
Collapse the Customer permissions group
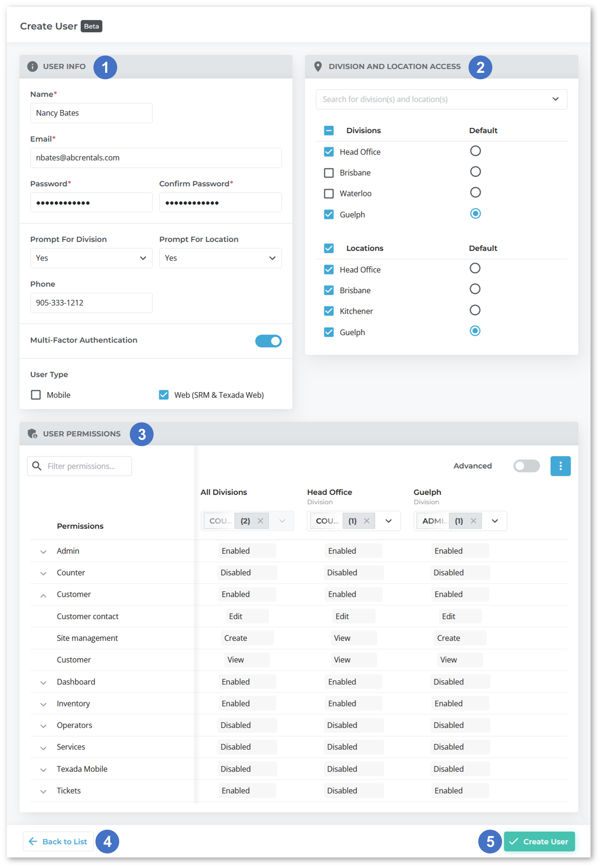[x=43, y=595]
